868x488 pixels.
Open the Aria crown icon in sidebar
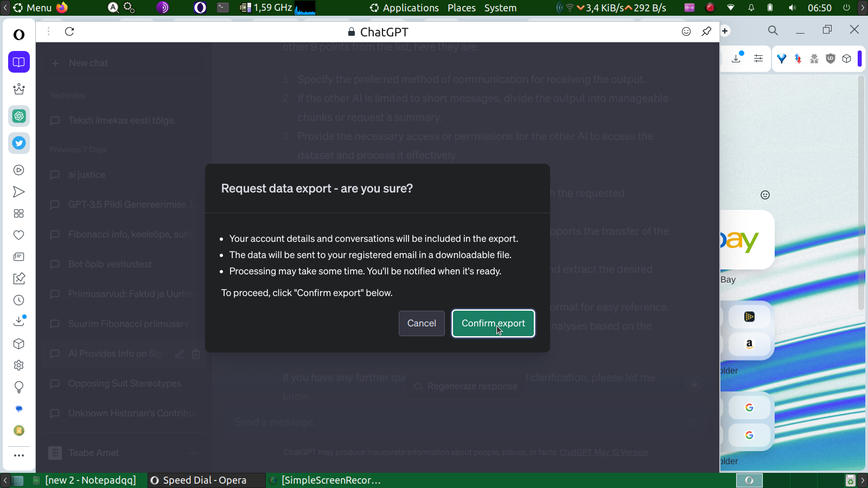pos(19,89)
